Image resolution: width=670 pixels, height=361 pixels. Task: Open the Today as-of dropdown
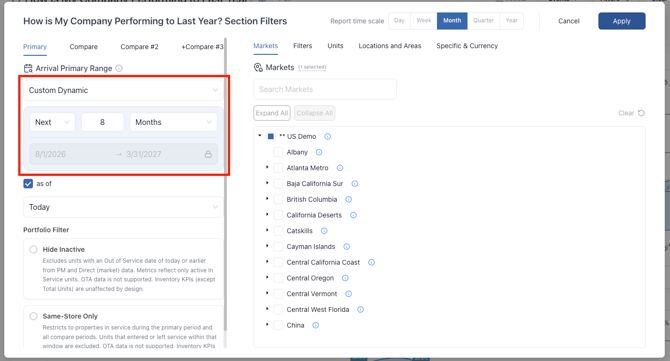click(x=123, y=207)
